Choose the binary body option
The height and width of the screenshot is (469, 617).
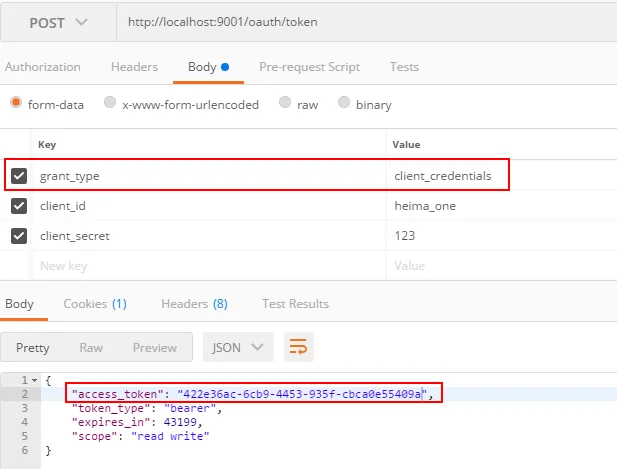point(344,103)
